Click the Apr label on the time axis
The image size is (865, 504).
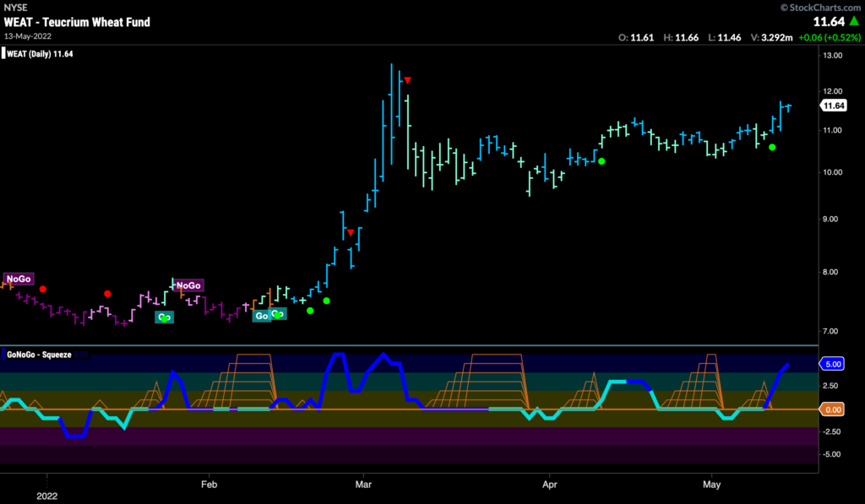[549, 484]
